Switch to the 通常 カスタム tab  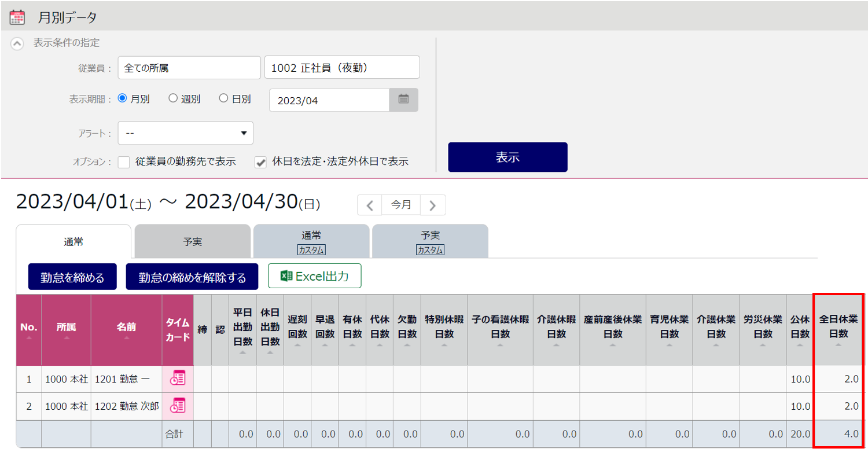point(311,242)
